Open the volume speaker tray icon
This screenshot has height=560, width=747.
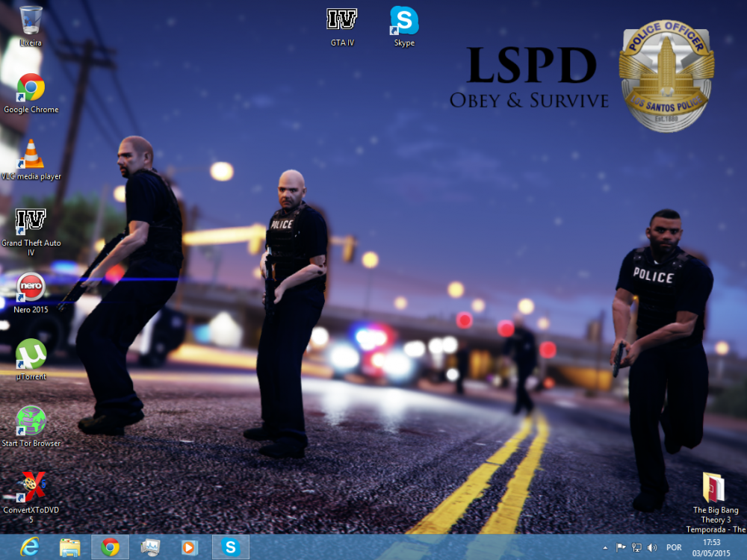652,547
